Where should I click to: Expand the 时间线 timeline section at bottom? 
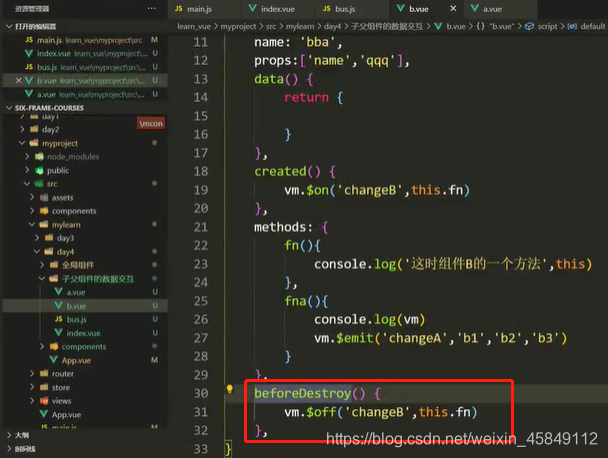point(9,449)
